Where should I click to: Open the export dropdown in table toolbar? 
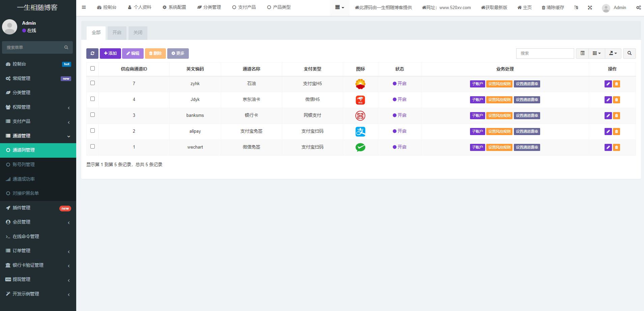pyautogui.click(x=613, y=53)
